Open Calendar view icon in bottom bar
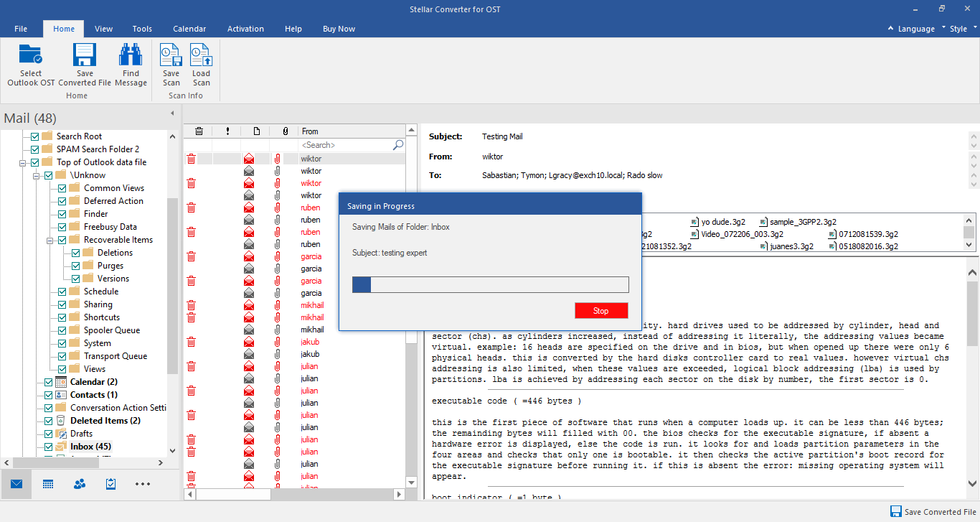980x522 pixels. pos(48,484)
